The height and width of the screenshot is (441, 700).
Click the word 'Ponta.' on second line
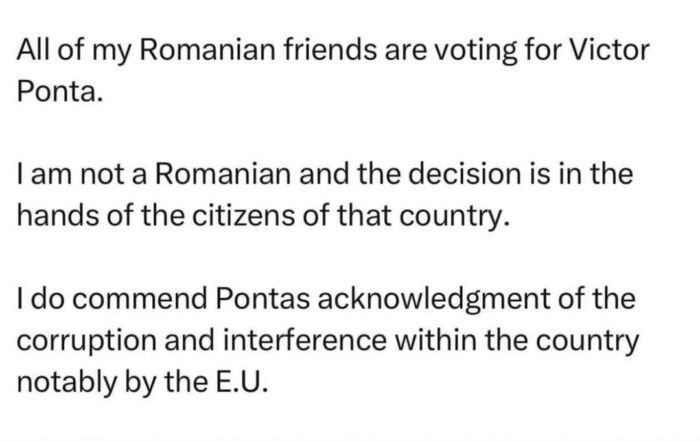[60, 92]
